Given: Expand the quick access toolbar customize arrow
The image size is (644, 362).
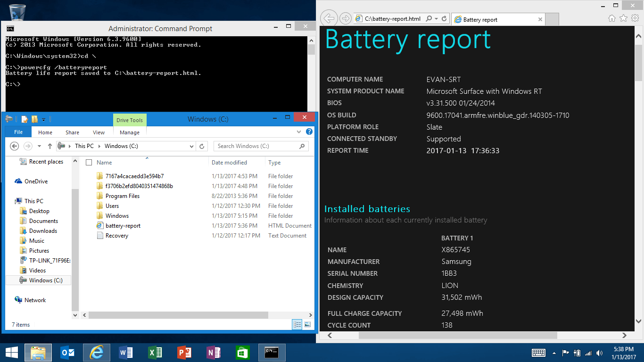Looking at the screenshot, I should point(44,120).
